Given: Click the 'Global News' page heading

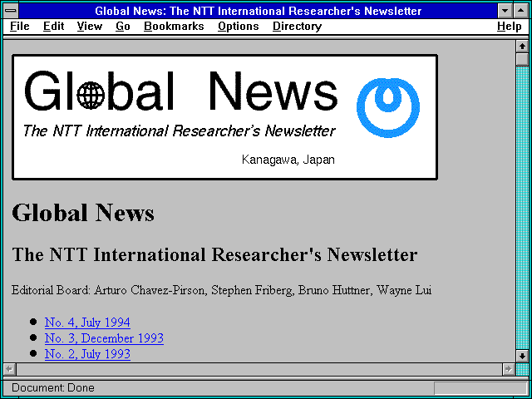Looking at the screenshot, I should click(83, 213).
